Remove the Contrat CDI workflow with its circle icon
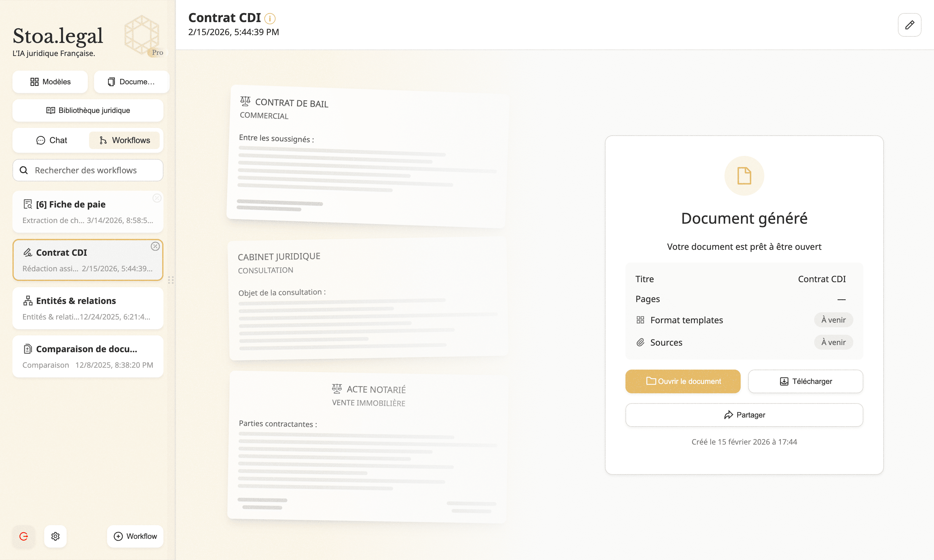 point(155,246)
